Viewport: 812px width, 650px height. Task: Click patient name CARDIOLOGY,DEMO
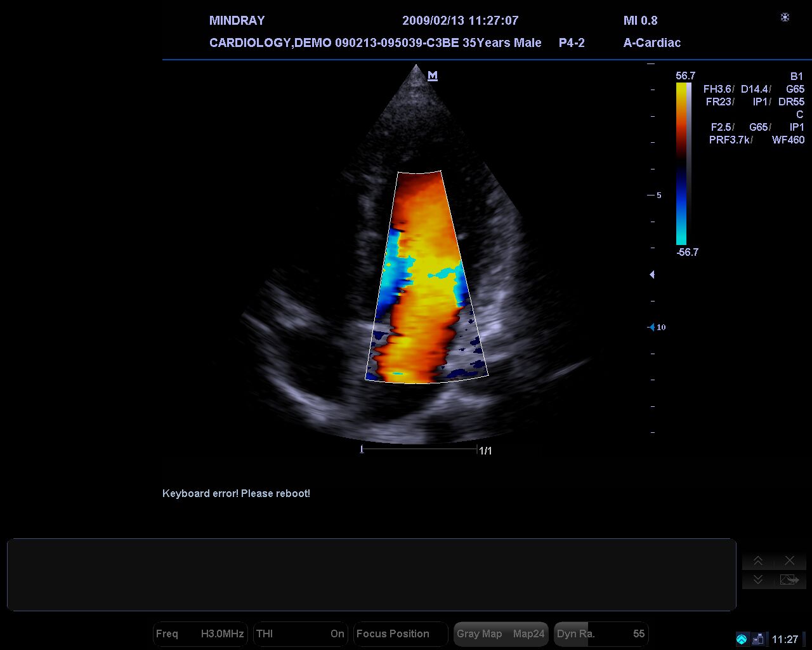pos(270,43)
